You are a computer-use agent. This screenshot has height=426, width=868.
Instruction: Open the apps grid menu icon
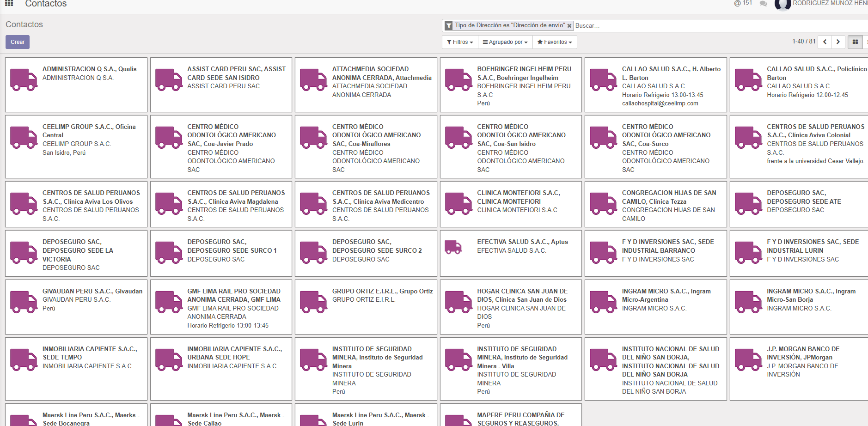pyautogui.click(x=9, y=3)
